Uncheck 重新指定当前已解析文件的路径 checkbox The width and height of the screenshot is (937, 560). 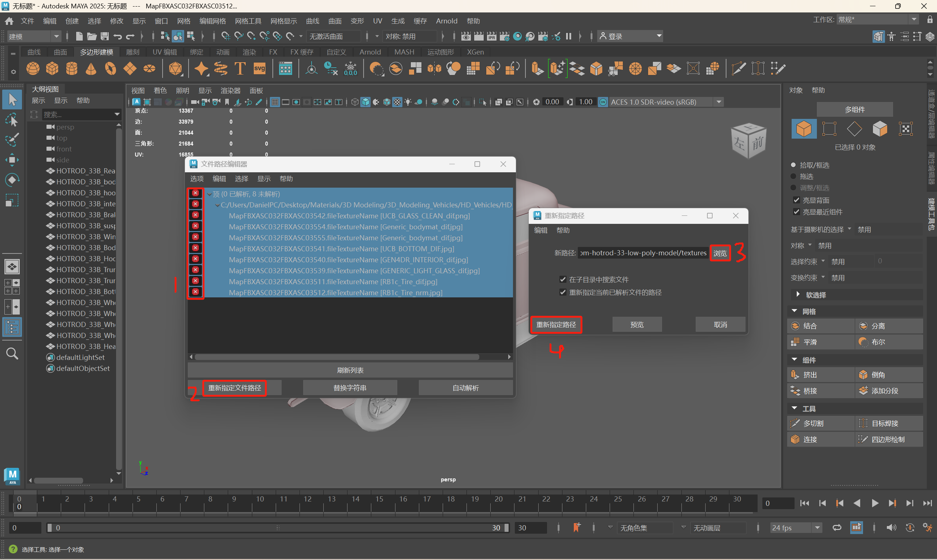tap(563, 293)
